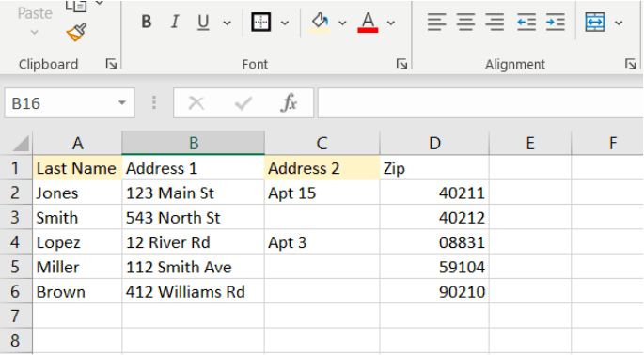Select cell '123 Main St'
The image size is (644, 355).
tap(193, 193)
